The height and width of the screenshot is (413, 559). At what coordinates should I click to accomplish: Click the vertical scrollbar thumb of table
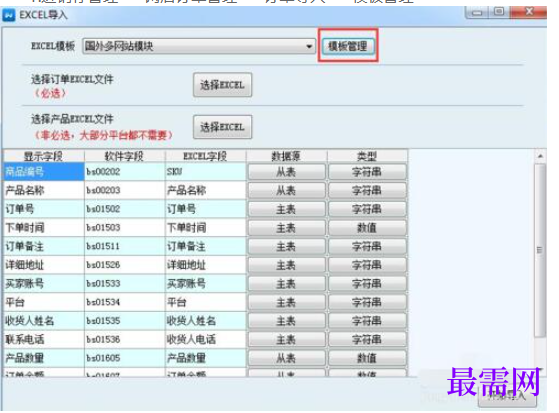(540, 250)
